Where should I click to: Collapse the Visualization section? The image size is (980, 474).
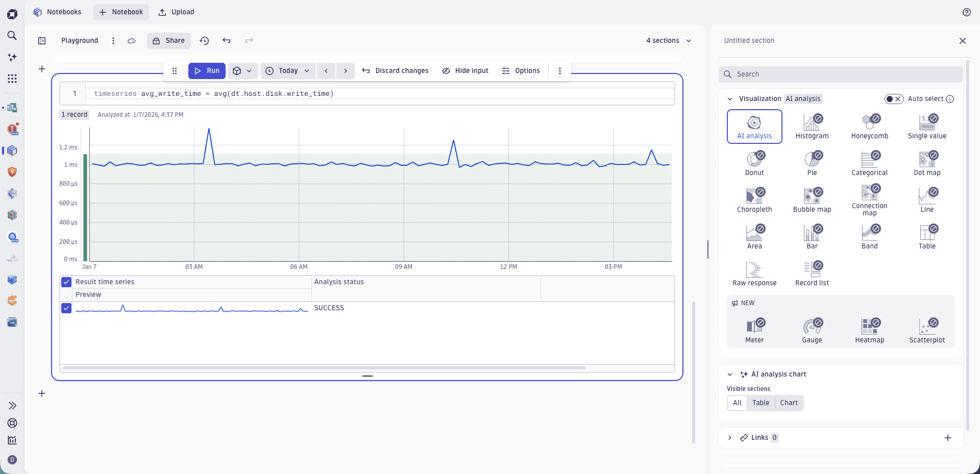coord(729,98)
